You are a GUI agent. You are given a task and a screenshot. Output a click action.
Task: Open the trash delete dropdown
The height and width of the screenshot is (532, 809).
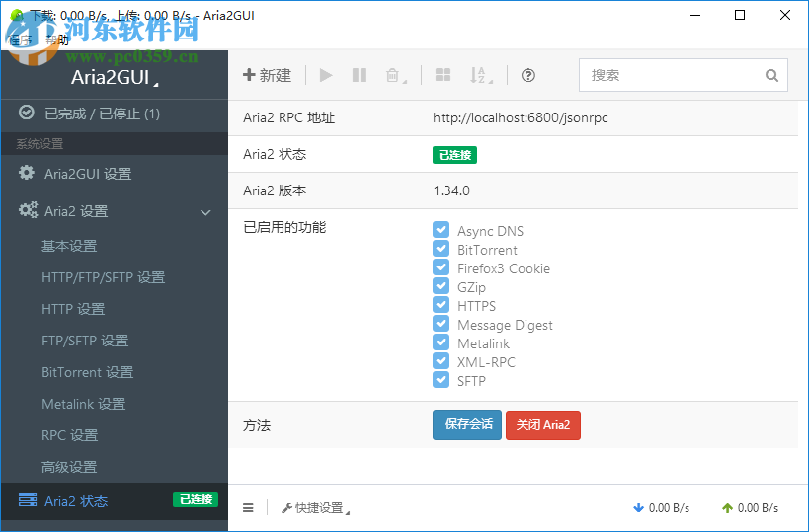[396, 75]
